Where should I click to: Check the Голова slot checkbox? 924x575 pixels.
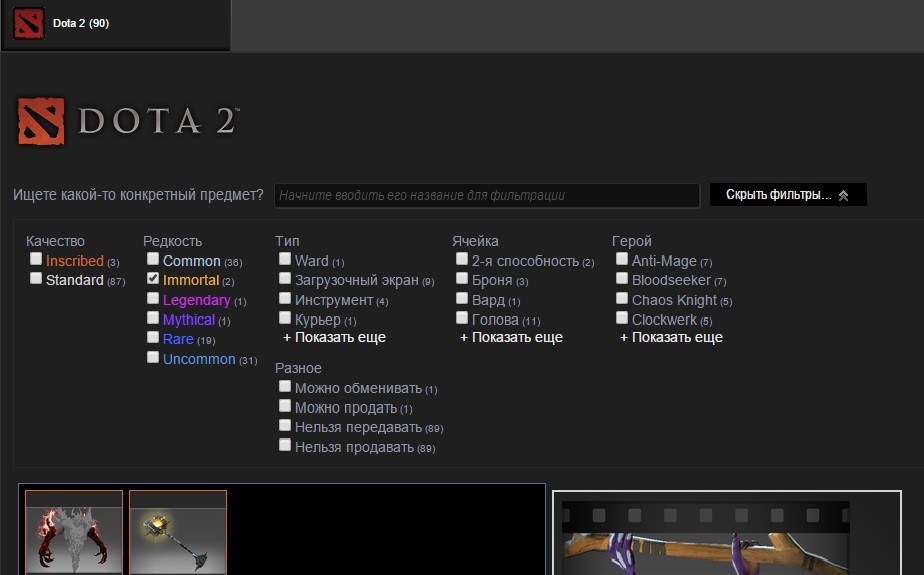click(461, 318)
